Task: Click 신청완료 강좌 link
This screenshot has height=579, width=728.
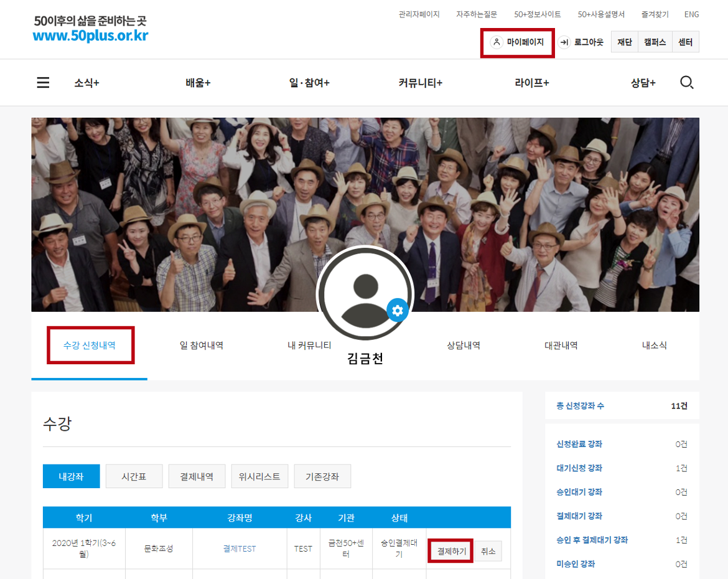Action: 579,445
